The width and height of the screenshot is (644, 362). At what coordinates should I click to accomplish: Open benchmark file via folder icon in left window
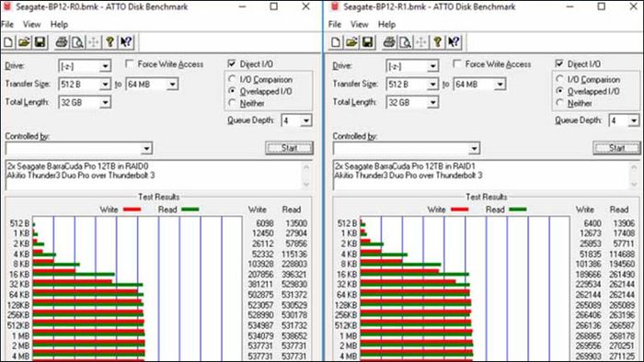click(24, 42)
